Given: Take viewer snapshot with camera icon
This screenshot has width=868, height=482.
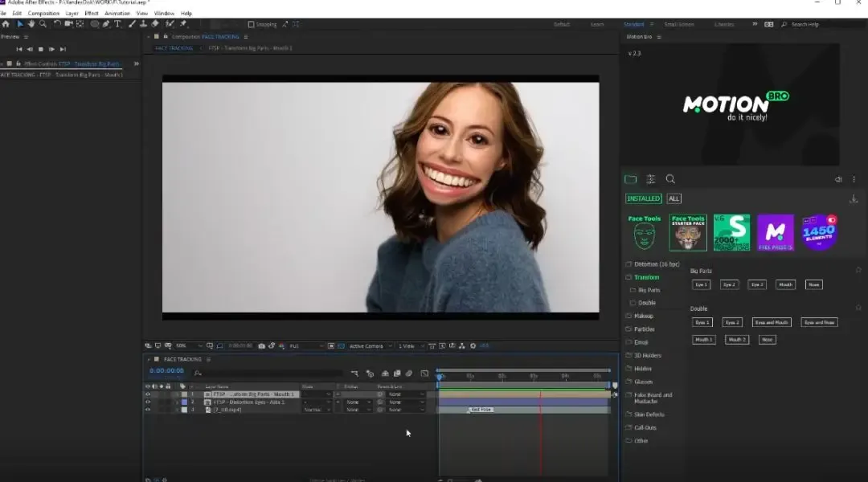Looking at the screenshot, I should (262, 346).
